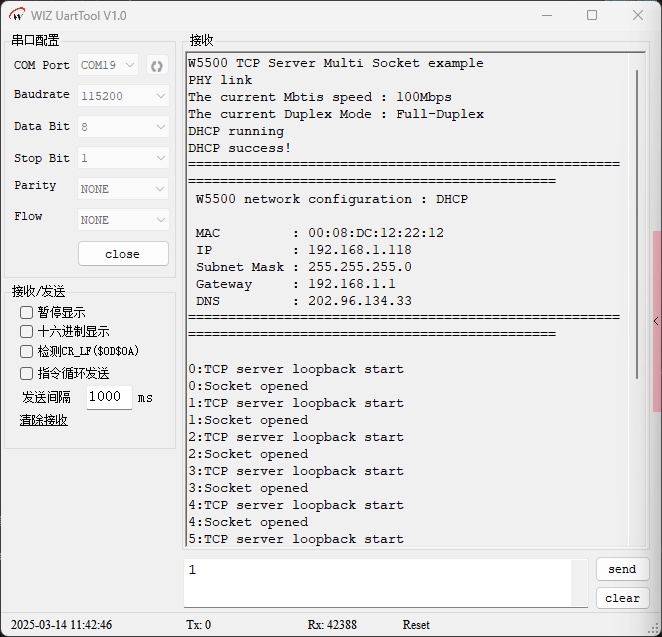Image resolution: width=662 pixels, height=637 pixels.
Task: Click Reset in the status bar
Action: [x=416, y=625]
